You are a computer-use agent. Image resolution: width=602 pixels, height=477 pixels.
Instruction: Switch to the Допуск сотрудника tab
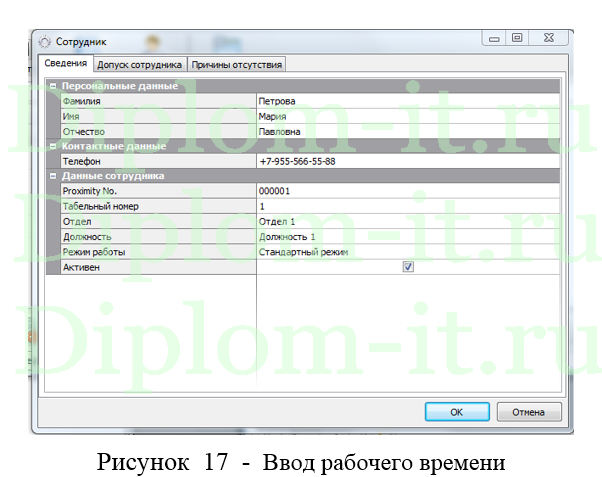[139, 64]
